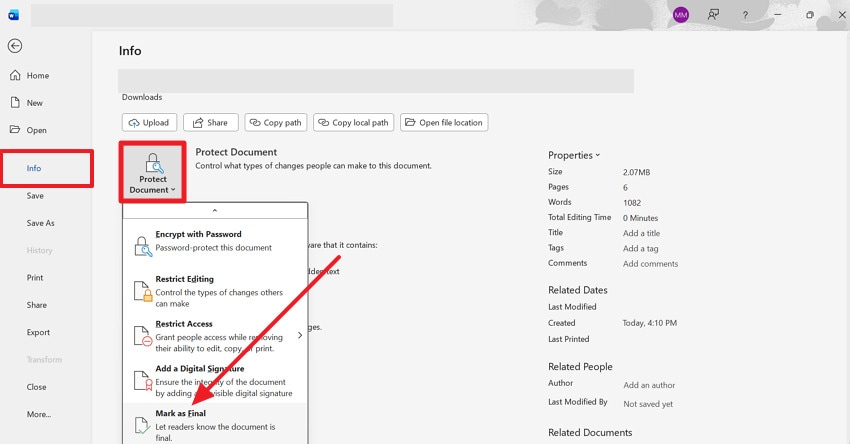The image size is (850, 444).
Task: Open the Protect Document dropdown button
Action: pos(152,172)
